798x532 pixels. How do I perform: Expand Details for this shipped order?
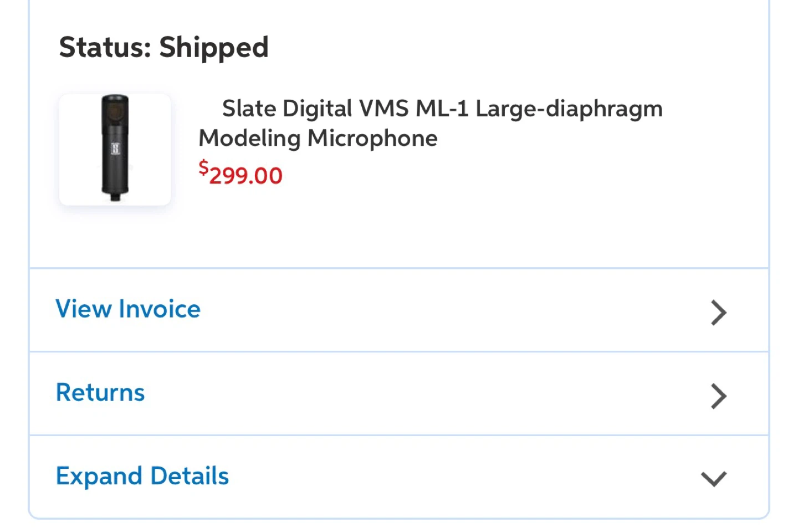142,476
